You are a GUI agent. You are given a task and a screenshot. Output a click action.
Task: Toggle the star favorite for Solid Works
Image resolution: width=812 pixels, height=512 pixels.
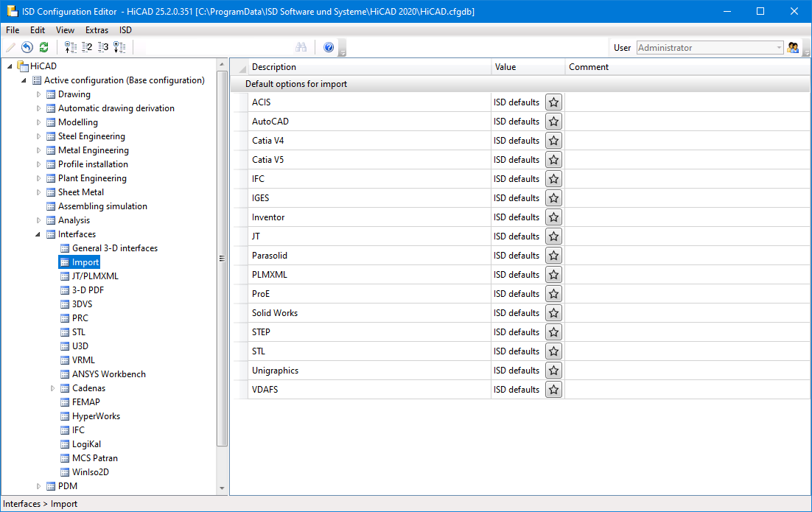(554, 313)
